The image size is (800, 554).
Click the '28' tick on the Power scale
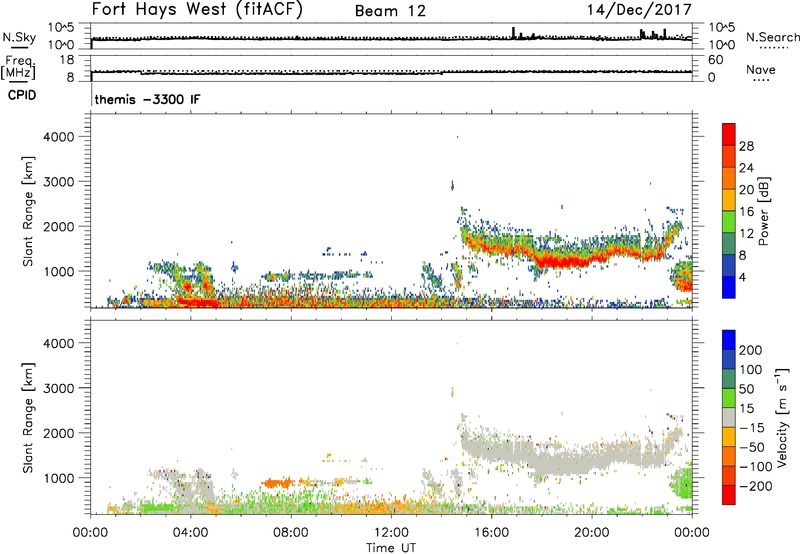point(746,146)
